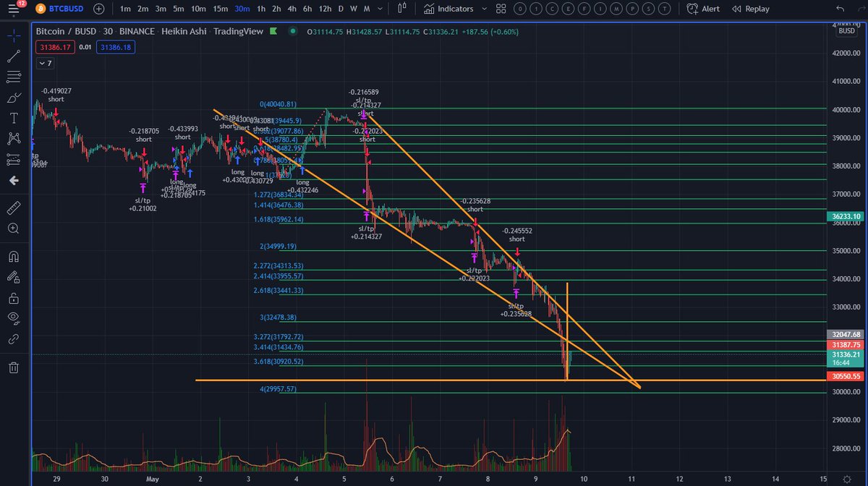Select the ruler measure tool
Screen dimensions: 868x486
click(x=14, y=208)
